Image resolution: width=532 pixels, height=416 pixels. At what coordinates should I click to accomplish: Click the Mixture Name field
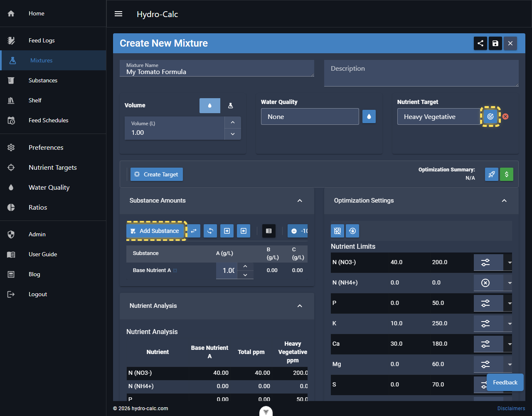[x=217, y=68]
